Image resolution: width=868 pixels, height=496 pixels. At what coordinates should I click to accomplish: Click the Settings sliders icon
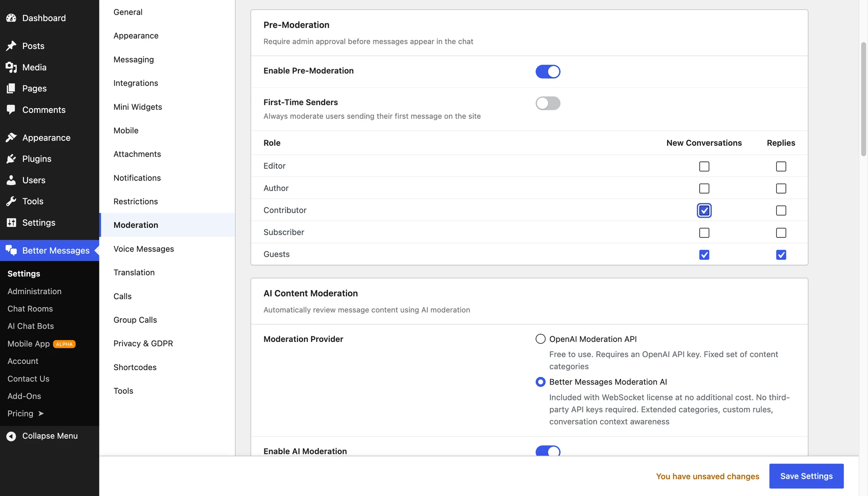(11, 223)
